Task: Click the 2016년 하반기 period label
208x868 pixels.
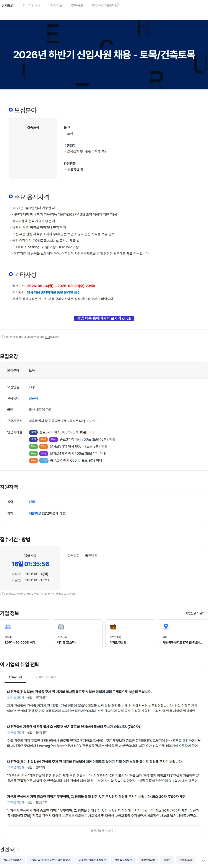Action: (15, 802)
